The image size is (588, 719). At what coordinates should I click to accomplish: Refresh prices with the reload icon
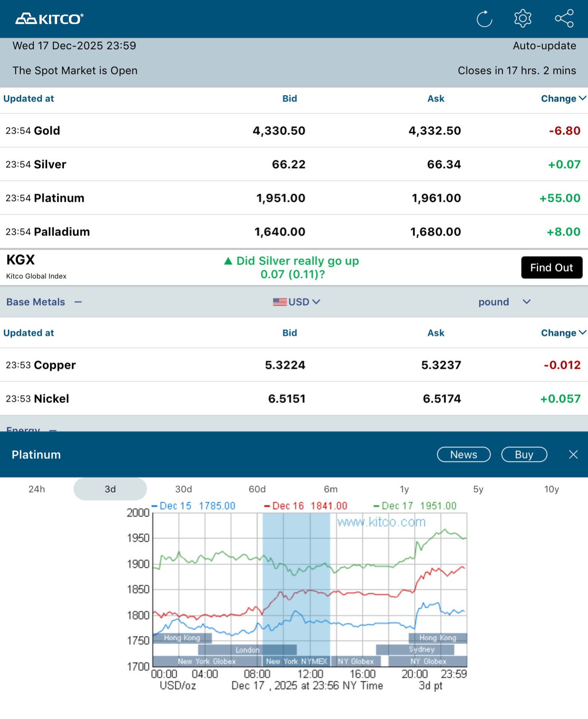[x=484, y=19]
